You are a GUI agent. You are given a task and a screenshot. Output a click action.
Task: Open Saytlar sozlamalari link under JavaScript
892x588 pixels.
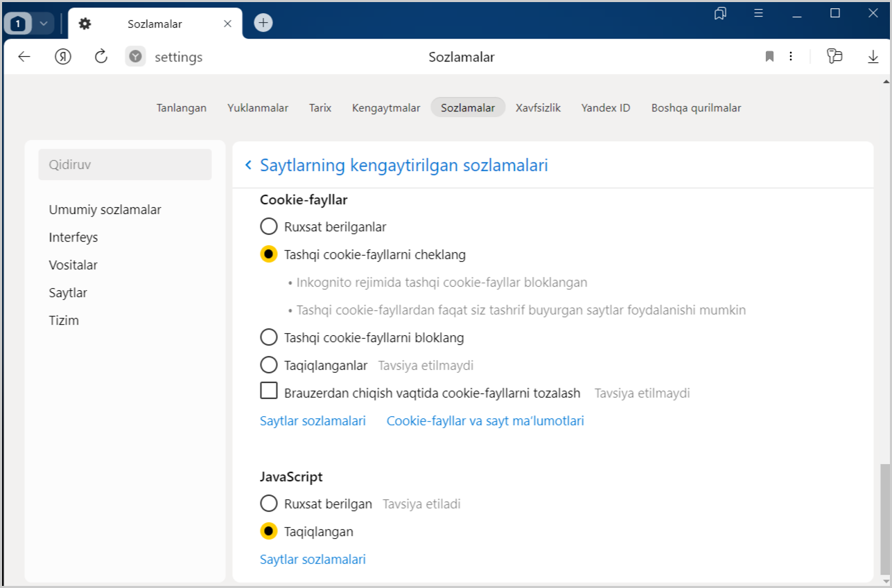313,559
